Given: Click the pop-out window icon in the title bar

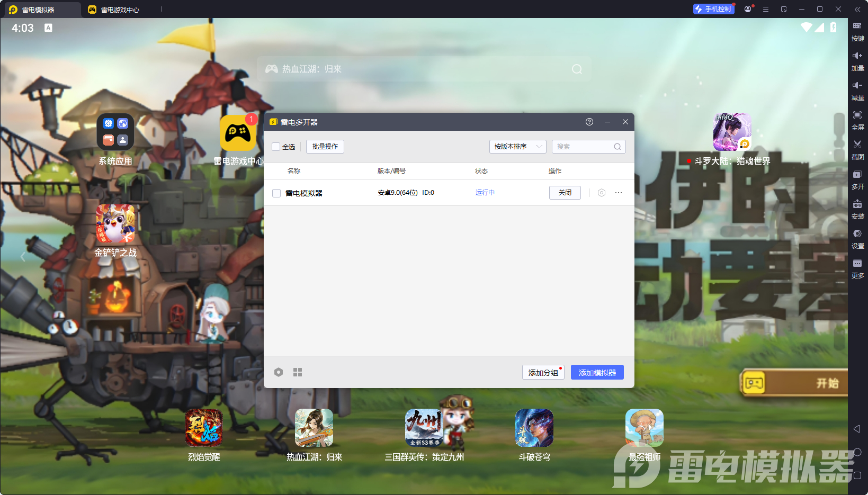Looking at the screenshot, I should point(784,9).
